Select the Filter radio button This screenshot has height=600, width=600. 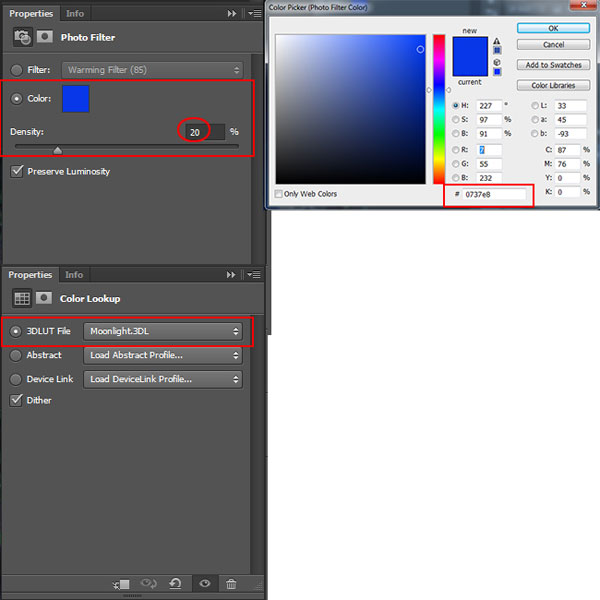[x=16, y=70]
